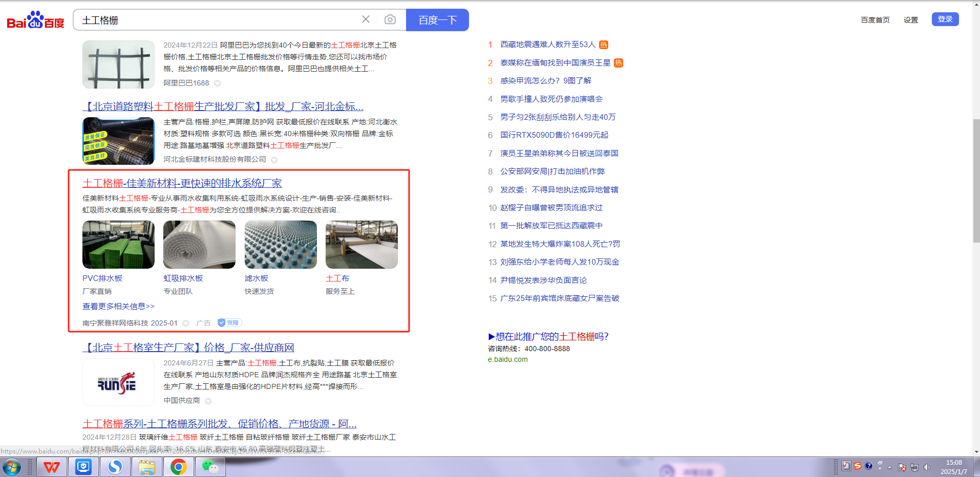Click the volume speaker tray icon
Screen dimensions: 980x477
(927, 467)
